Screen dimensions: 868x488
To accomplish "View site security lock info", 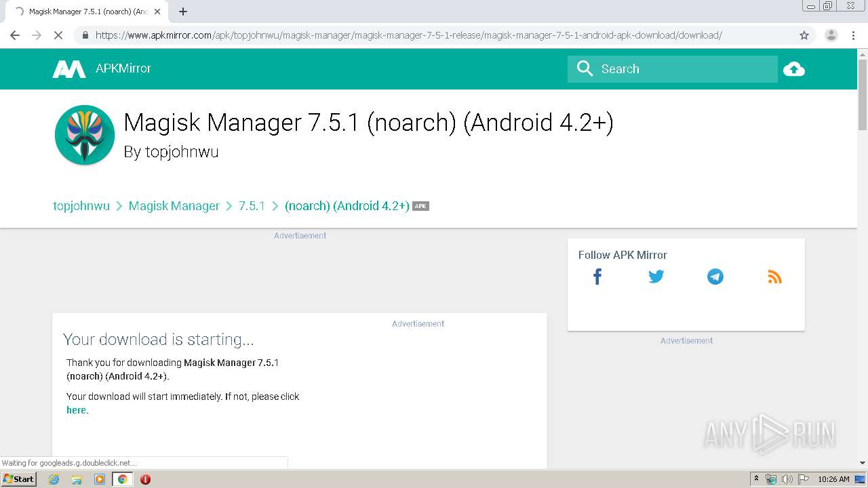I will [85, 35].
